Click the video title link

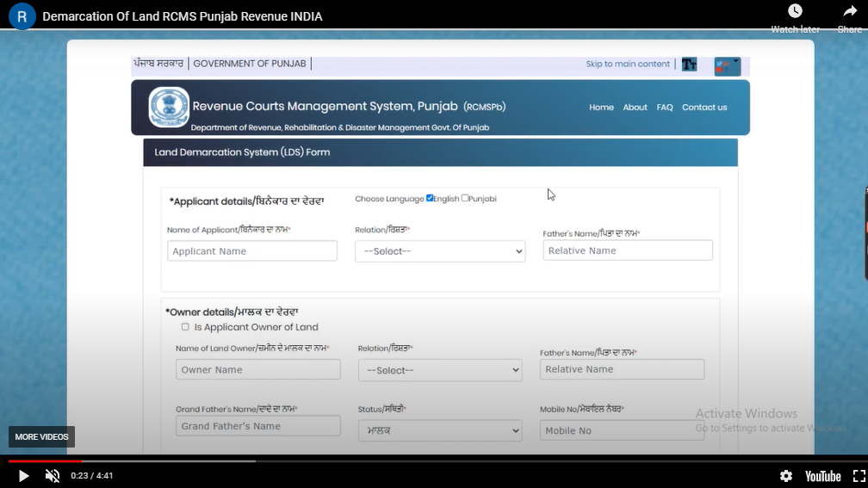tap(183, 16)
